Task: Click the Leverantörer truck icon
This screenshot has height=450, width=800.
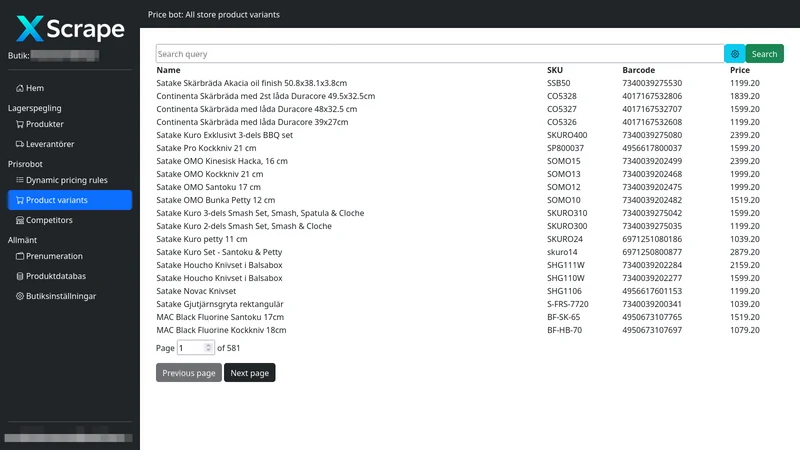Action: (x=20, y=144)
